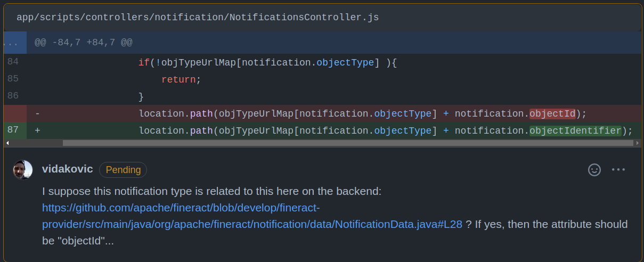Click vidakovic's avatar picture
644x262 pixels.
23,170
